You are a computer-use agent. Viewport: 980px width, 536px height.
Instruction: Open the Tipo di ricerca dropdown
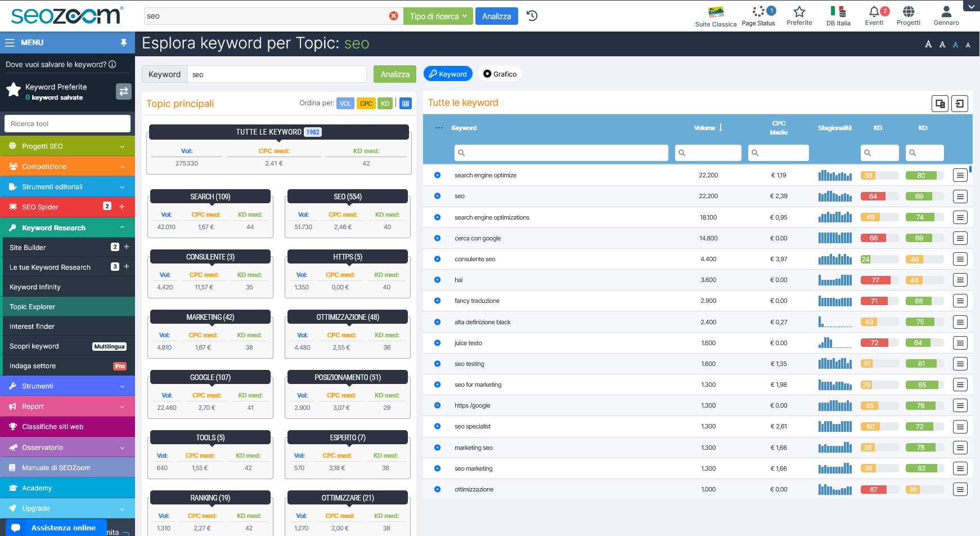[438, 16]
